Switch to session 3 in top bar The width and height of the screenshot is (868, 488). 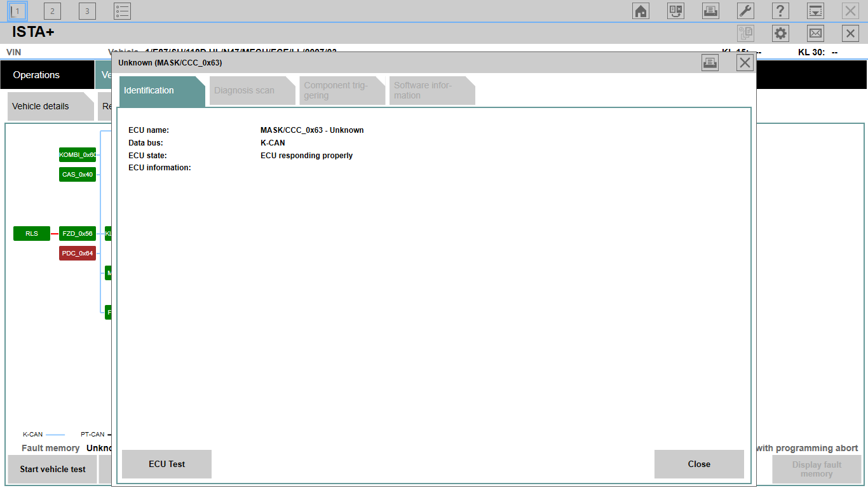coord(87,11)
